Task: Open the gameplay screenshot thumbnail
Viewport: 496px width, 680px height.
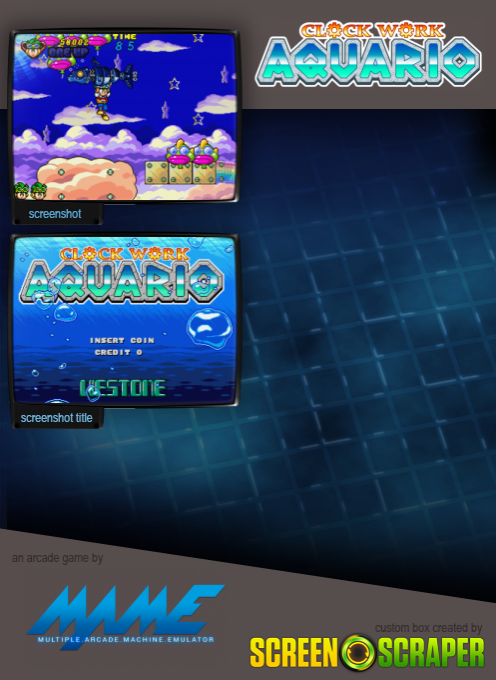Action: tap(125, 117)
